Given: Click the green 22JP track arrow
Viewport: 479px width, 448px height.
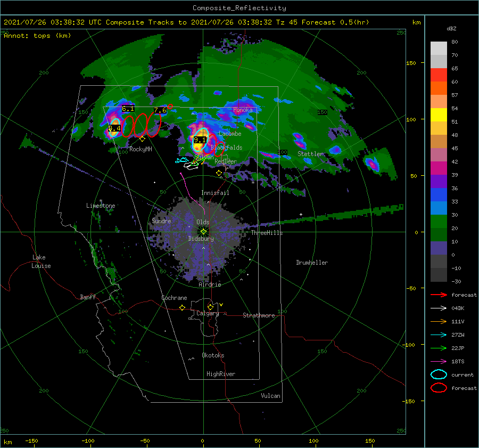Looking at the screenshot, I should (x=439, y=348).
